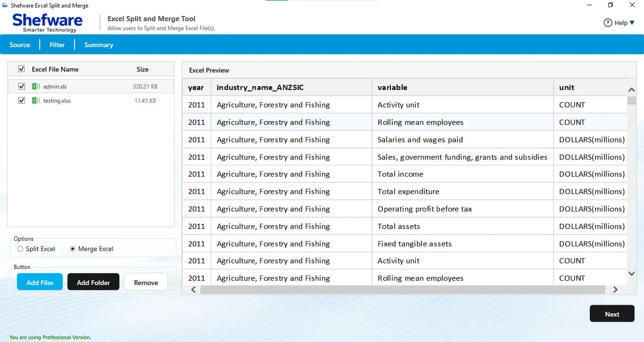644x342 pixels.
Task: Click the preview scroll left arrow
Action: (x=193, y=290)
